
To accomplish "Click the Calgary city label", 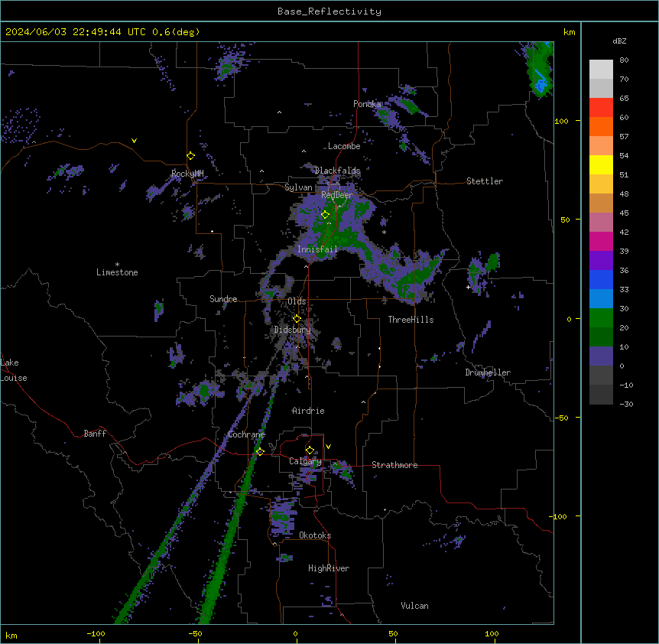I will (x=305, y=461).
